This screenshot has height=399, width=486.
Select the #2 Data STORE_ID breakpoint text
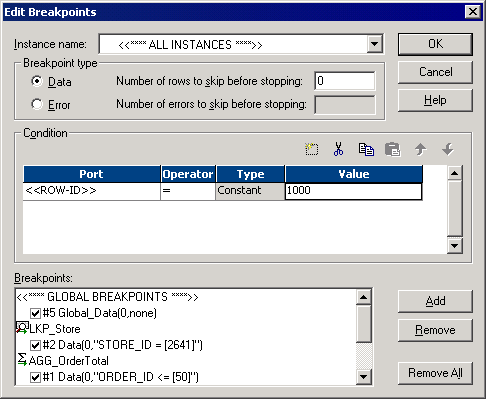(122, 345)
